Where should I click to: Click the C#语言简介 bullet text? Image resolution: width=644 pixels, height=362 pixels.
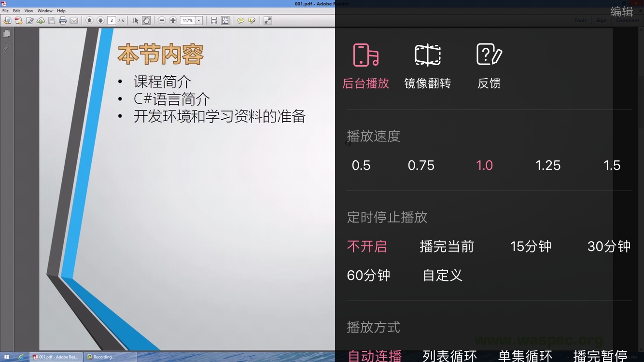(x=172, y=99)
